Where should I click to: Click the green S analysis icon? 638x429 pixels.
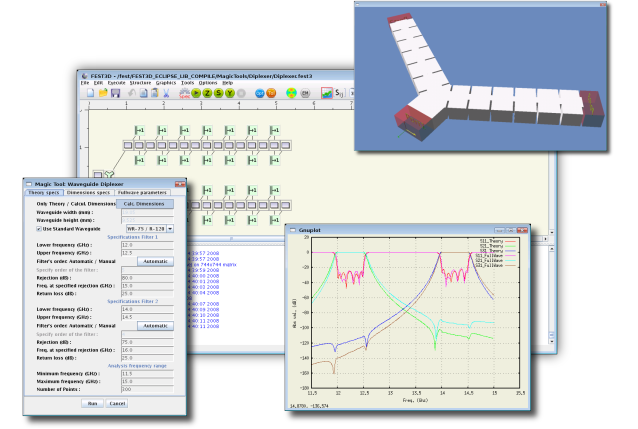point(218,93)
